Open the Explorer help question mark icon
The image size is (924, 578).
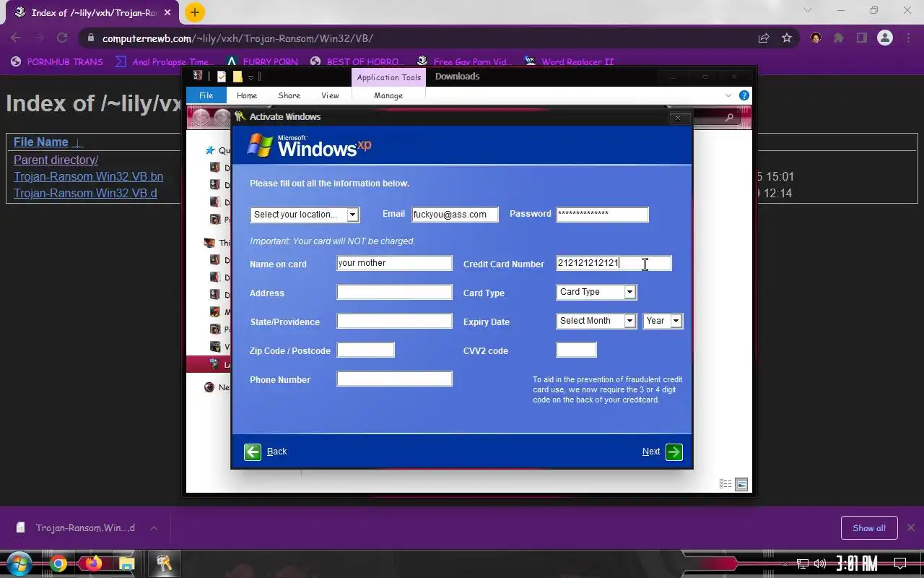[744, 95]
